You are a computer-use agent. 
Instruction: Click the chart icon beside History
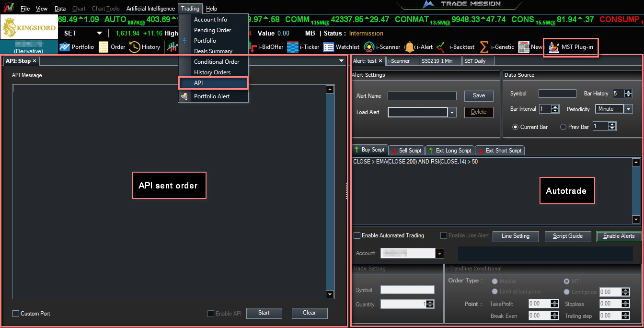point(172,47)
